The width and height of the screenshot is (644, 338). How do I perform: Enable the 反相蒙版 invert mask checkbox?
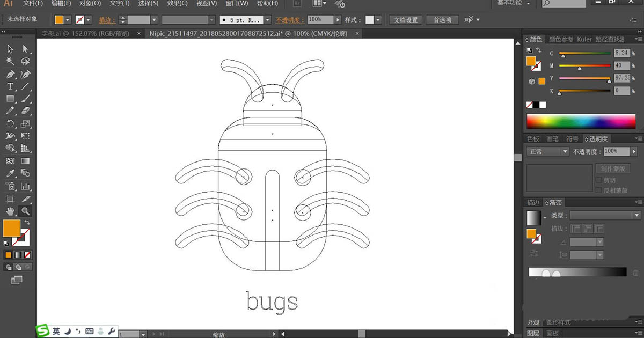599,190
